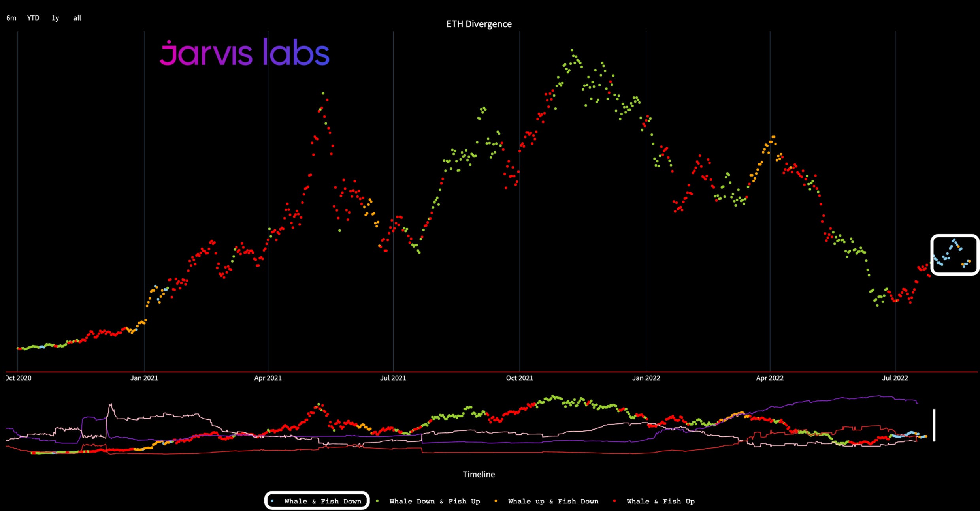Click inside the white highlighted box of blue dots
This screenshot has width=980, height=511.
[x=954, y=255]
